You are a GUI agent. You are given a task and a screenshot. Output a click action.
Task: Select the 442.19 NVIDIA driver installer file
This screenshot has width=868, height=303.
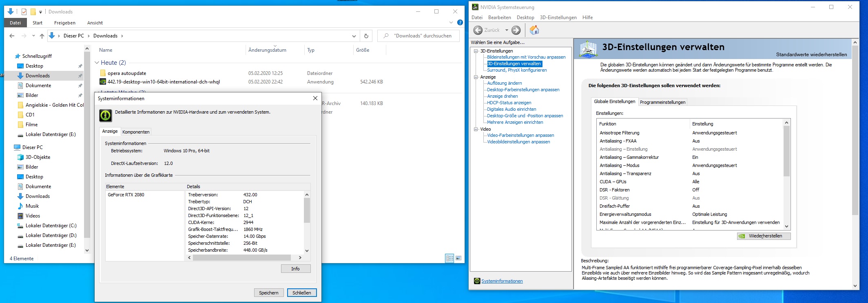point(164,82)
